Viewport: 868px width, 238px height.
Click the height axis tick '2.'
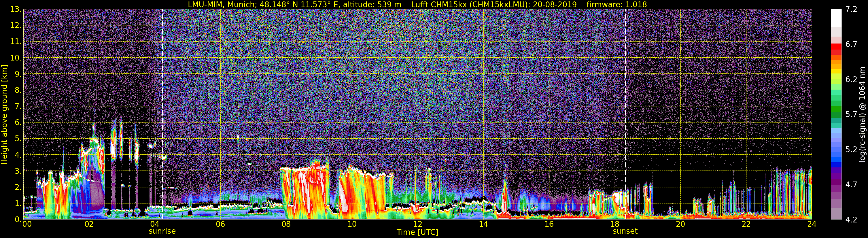(x=18, y=187)
